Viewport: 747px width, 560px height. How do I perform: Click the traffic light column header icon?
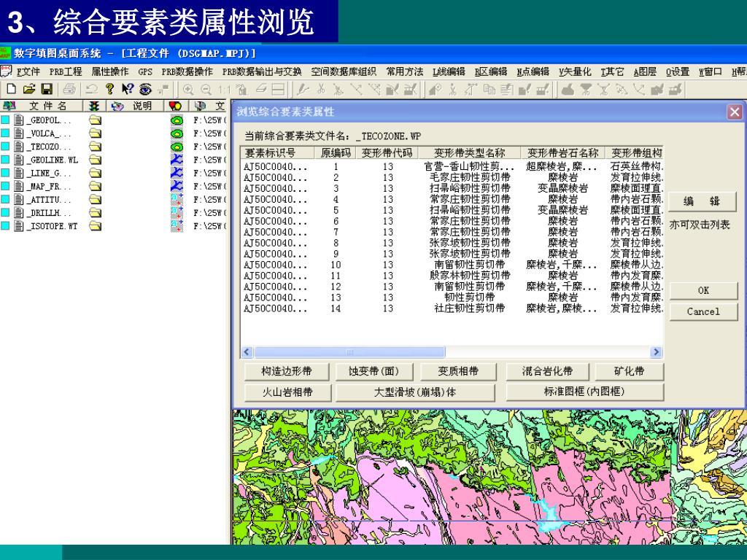(94, 106)
